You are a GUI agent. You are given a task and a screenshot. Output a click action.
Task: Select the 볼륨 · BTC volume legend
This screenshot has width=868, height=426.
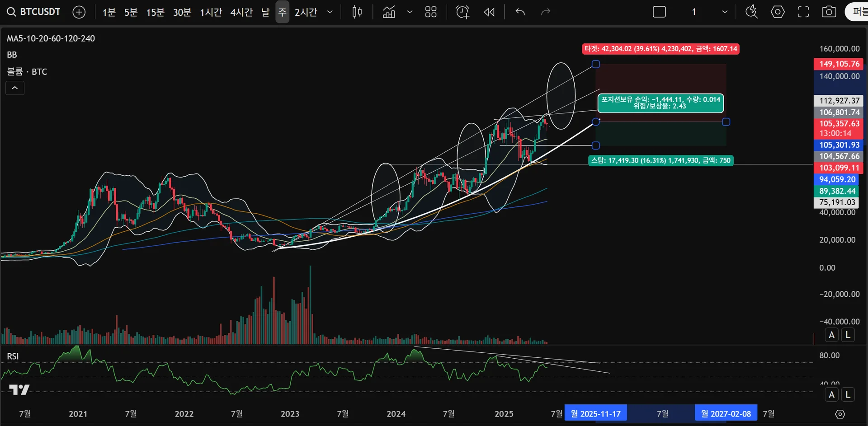27,72
